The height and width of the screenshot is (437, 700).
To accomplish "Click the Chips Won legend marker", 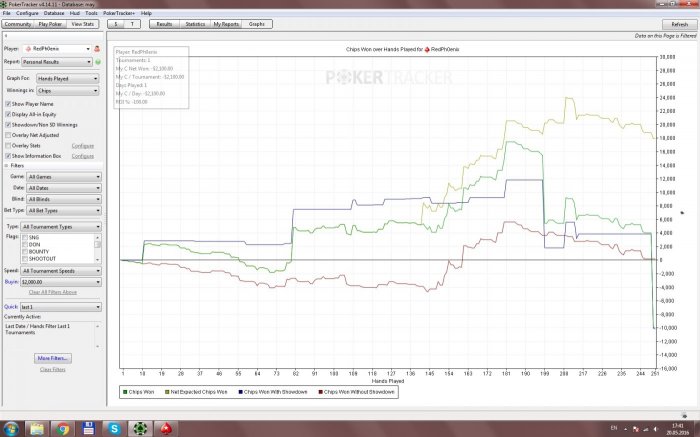I will (125, 392).
